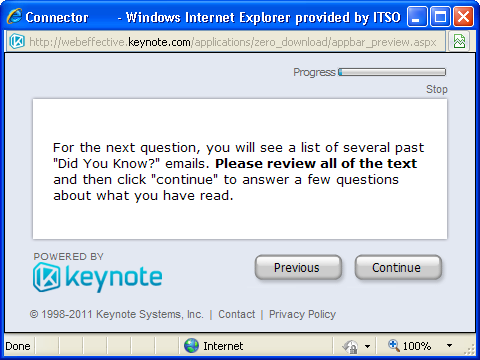
Task: Minimize the Connector browser window
Action: point(417,17)
